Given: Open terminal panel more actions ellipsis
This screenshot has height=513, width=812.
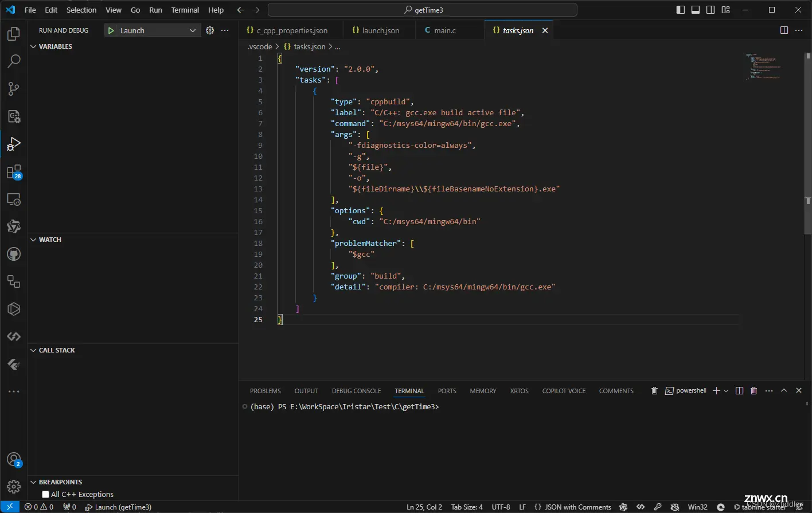Looking at the screenshot, I should pyautogui.click(x=769, y=390).
